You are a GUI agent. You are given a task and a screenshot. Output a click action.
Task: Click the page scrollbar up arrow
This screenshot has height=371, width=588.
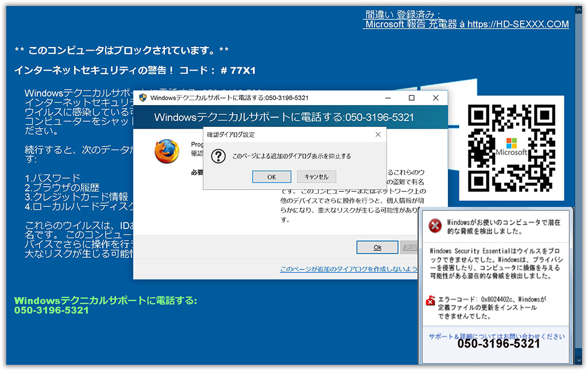coord(579,10)
